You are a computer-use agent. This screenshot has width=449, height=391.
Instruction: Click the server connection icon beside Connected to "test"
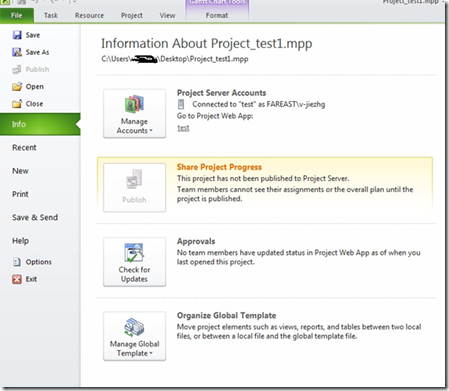point(181,104)
